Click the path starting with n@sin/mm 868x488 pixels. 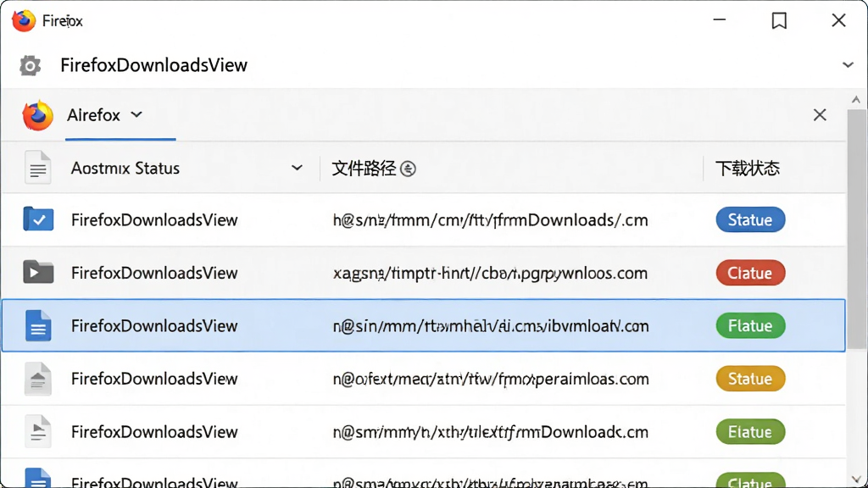click(491, 326)
